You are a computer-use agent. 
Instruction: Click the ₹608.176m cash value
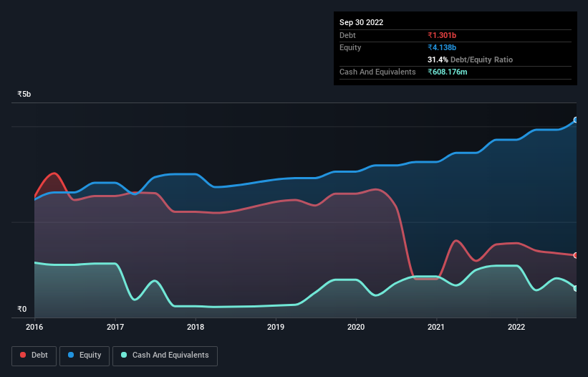448,72
